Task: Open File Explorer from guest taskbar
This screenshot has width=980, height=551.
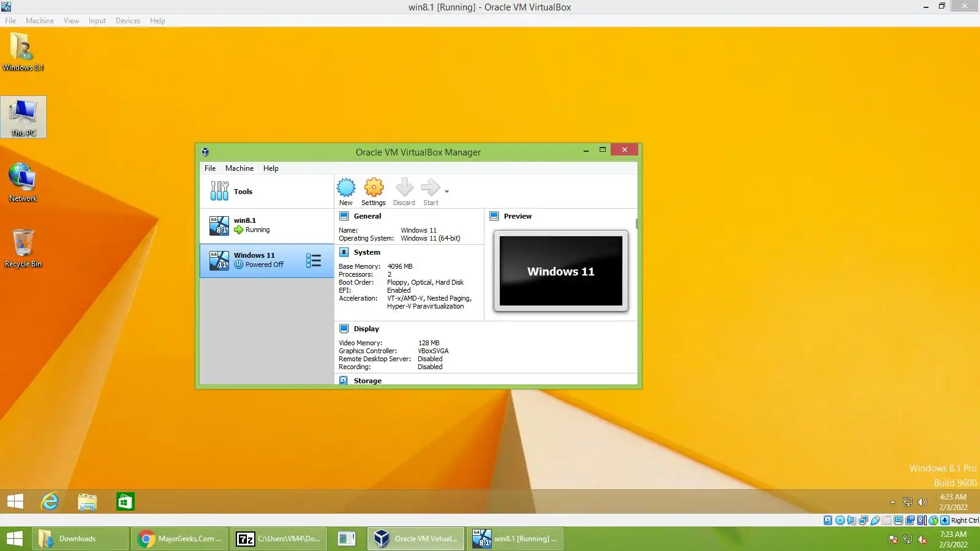Action: coord(88,501)
